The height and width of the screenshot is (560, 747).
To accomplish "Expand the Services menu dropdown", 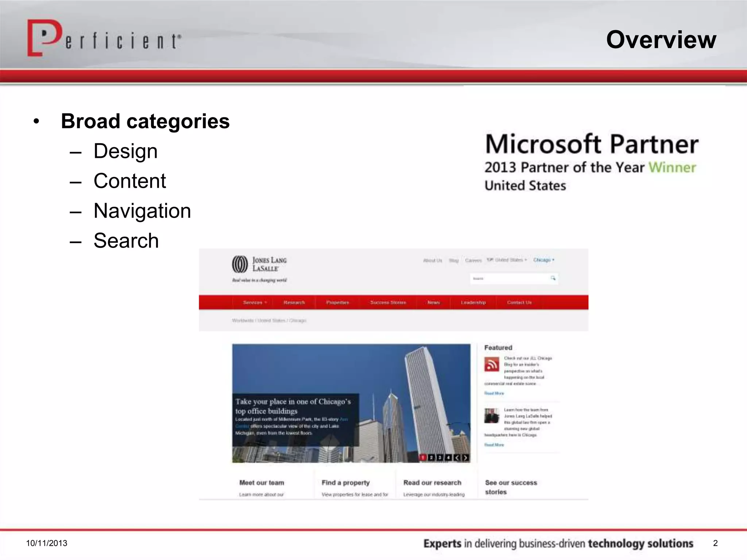I will [255, 302].
